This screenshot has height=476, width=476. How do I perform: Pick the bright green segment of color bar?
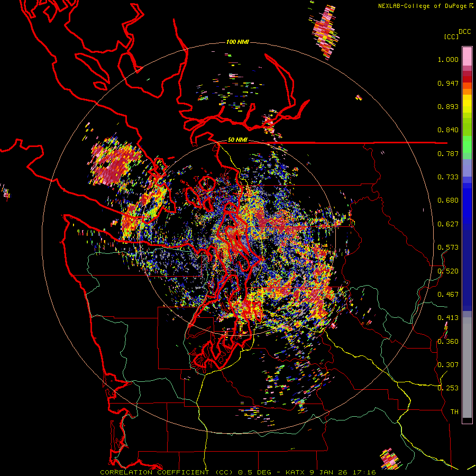coord(467,144)
